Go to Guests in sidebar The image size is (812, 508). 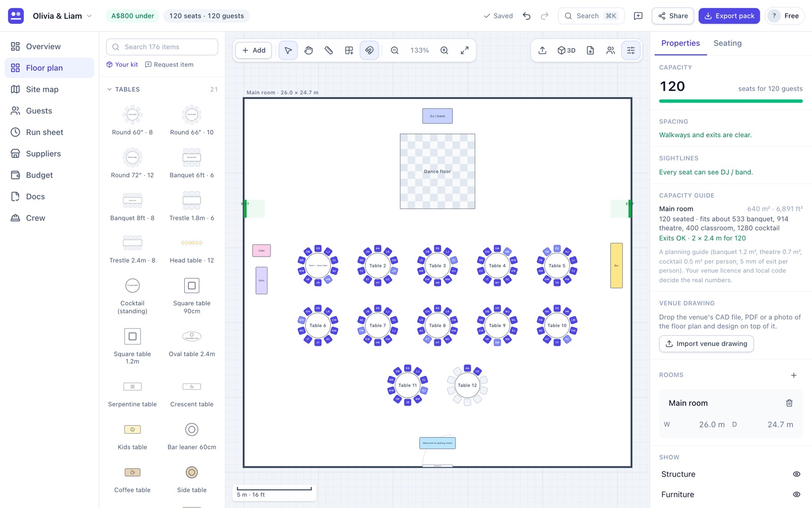(x=49, y=111)
